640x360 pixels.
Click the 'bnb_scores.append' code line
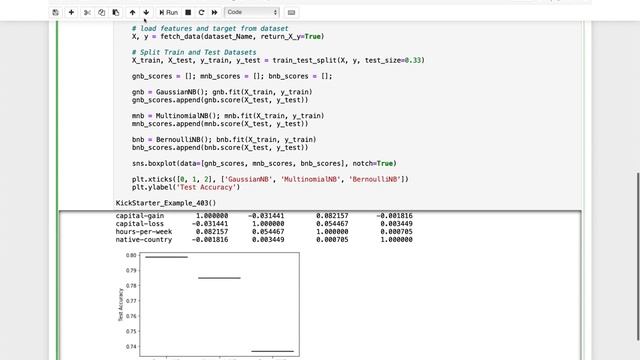pos(220,148)
